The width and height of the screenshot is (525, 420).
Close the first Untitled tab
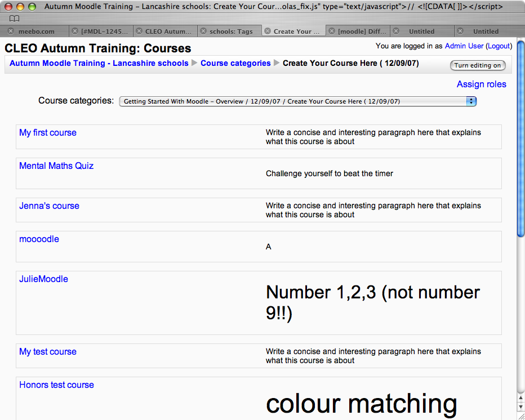(x=396, y=31)
